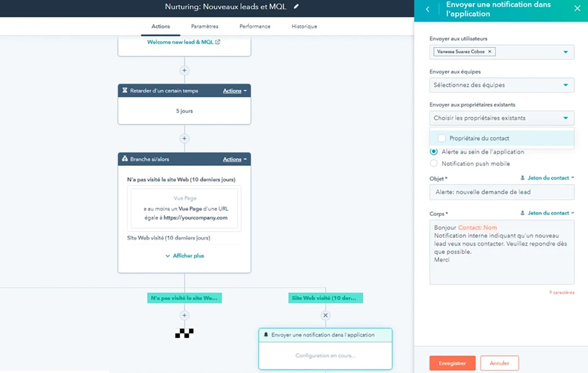Click Site Web visité (10 der... branch label
Viewport: 588px width, 373px height.
tap(325, 298)
